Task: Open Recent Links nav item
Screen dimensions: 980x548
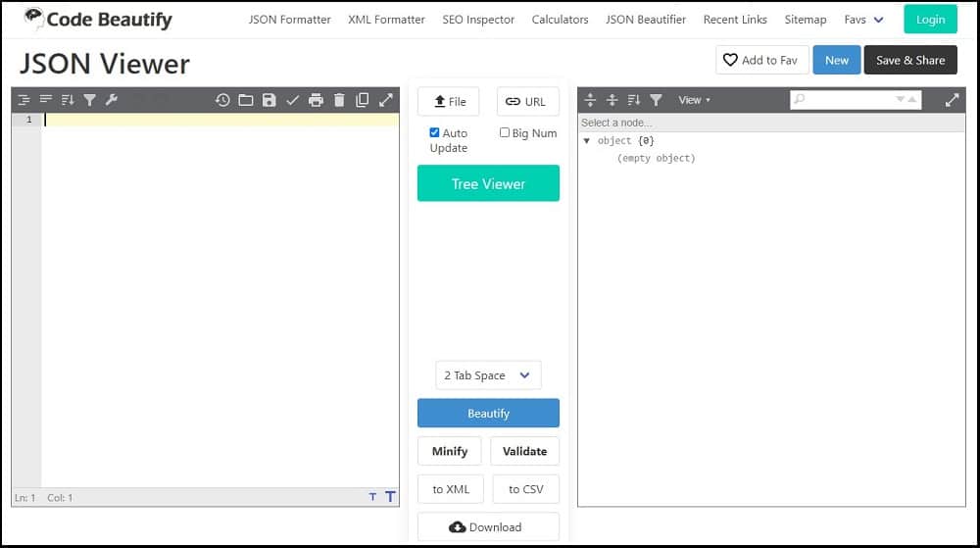Action: (x=735, y=20)
